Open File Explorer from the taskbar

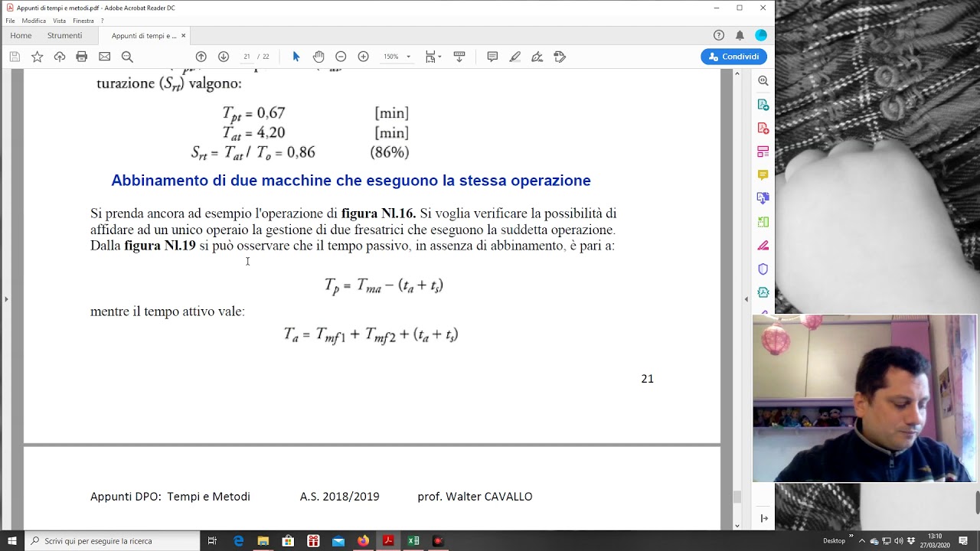(263, 541)
